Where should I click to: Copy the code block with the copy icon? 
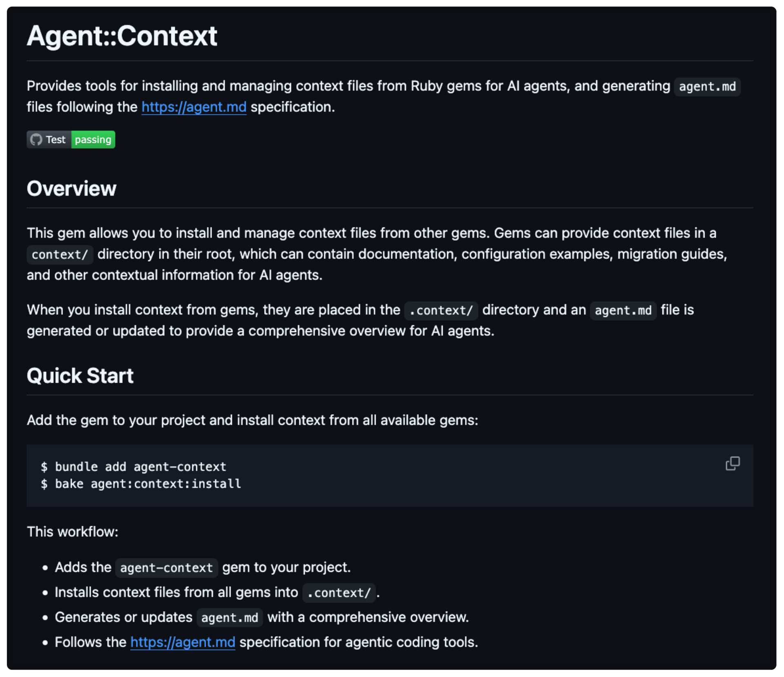click(733, 463)
